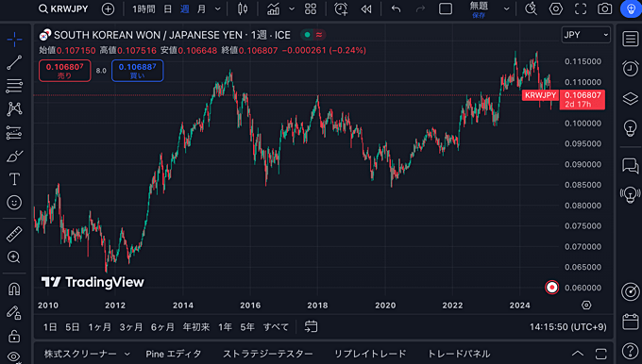Select chart pattern tool
This screenshot has height=364, width=642.
14,109
